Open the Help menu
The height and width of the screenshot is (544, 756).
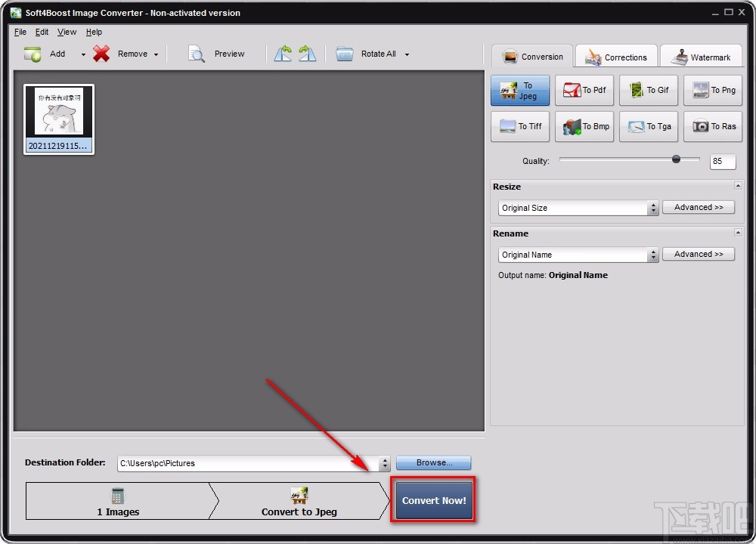(94, 32)
